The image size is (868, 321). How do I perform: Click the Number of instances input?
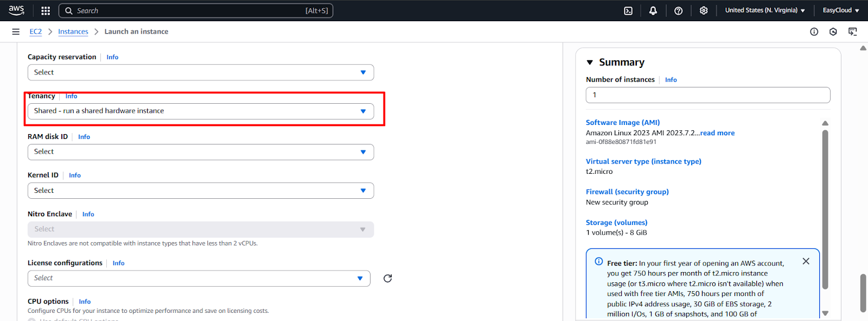[x=708, y=95]
